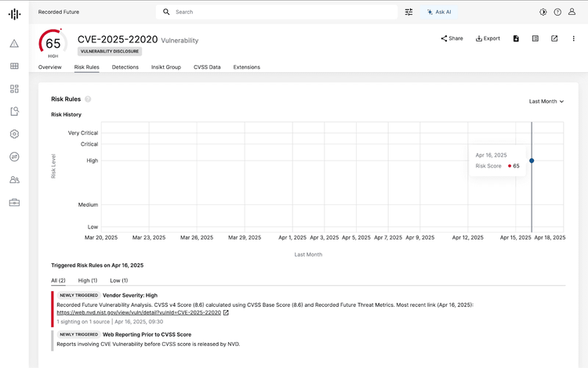
Task: Filter risk rules by High (1)
Action: (x=88, y=280)
